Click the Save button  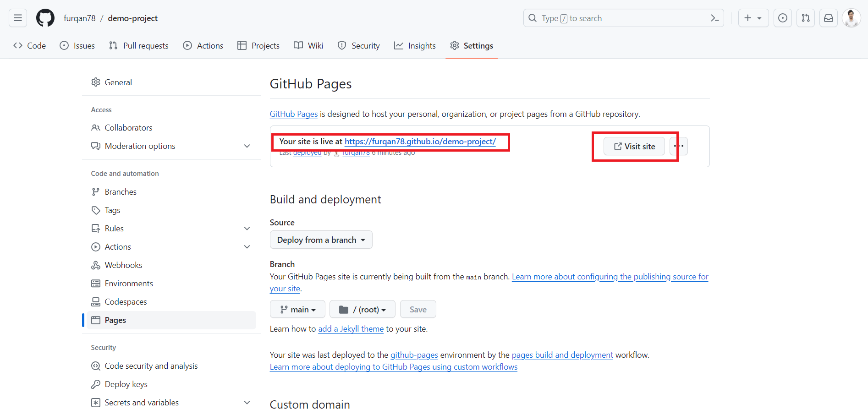click(x=418, y=309)
